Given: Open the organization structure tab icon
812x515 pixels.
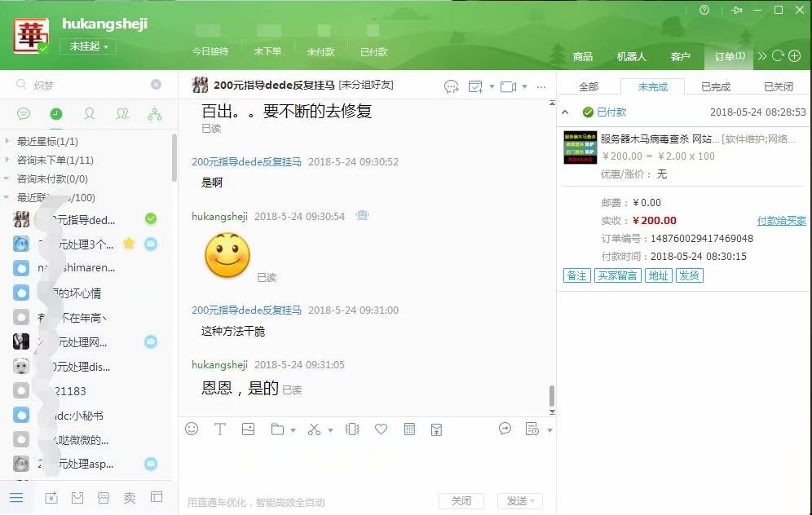Looking at the screenshot, I should [155, 114].
